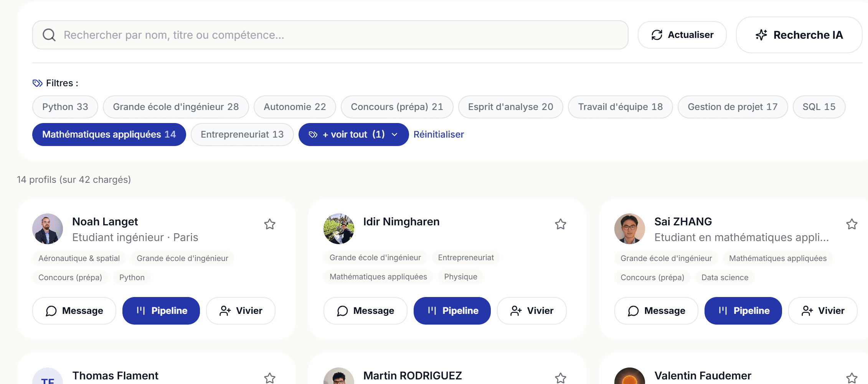Toggle the Gestion de projet 17 filter
This screenshot has width=868, height=384.
733,107
